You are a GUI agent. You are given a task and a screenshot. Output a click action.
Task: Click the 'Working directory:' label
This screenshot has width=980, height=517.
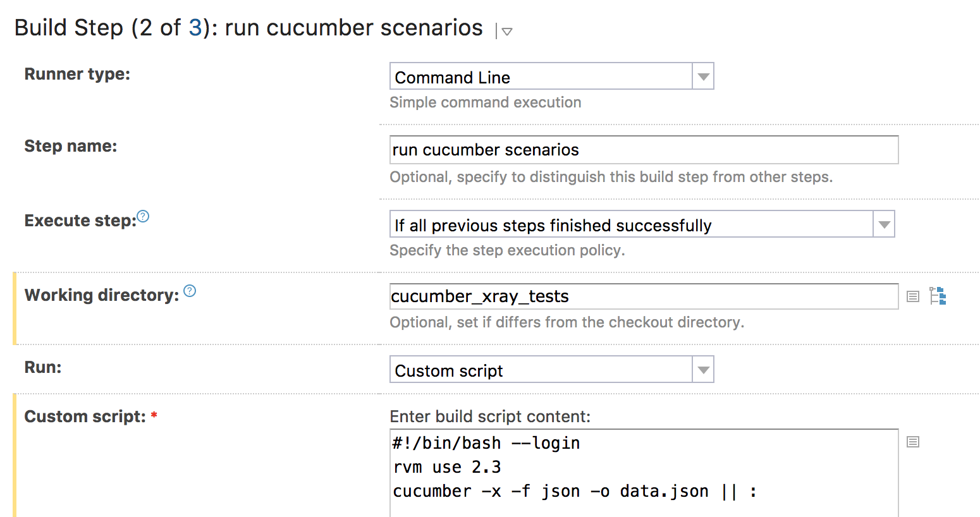(102, 295)
